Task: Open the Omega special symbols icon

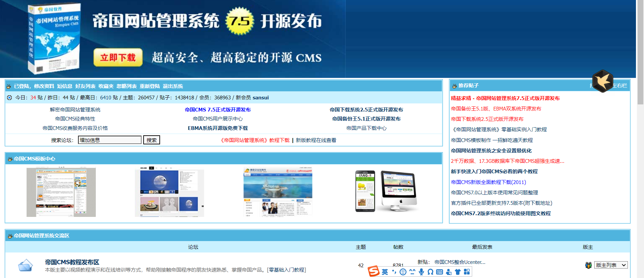Action: click(x=430, y=272)
